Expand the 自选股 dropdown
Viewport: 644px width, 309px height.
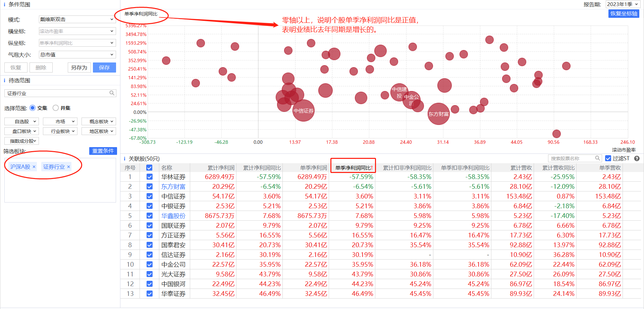pos(22,121)
